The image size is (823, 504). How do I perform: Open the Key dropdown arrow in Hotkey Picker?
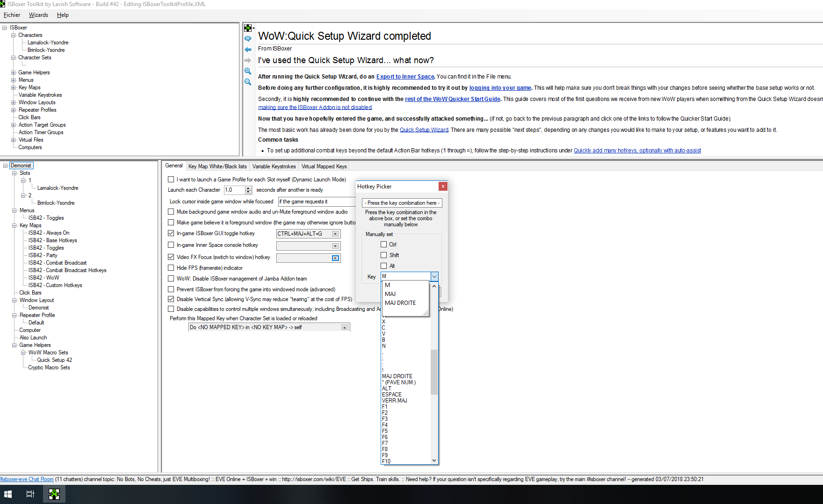coord(434,276)
